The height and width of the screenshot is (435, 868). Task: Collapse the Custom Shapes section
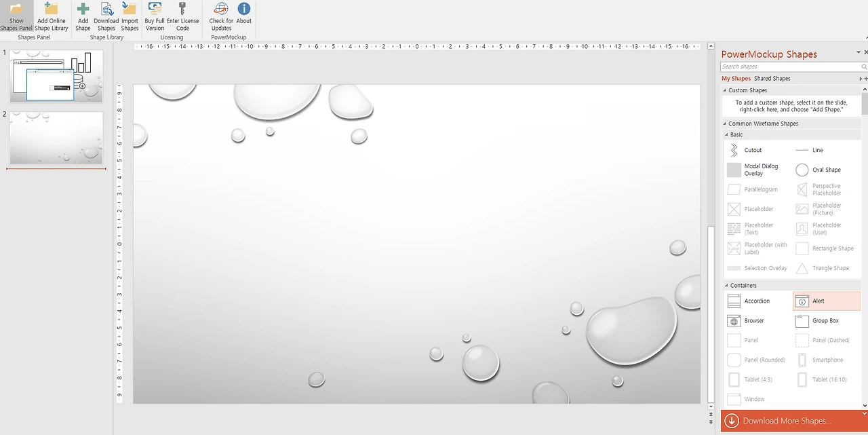point(724,90)
